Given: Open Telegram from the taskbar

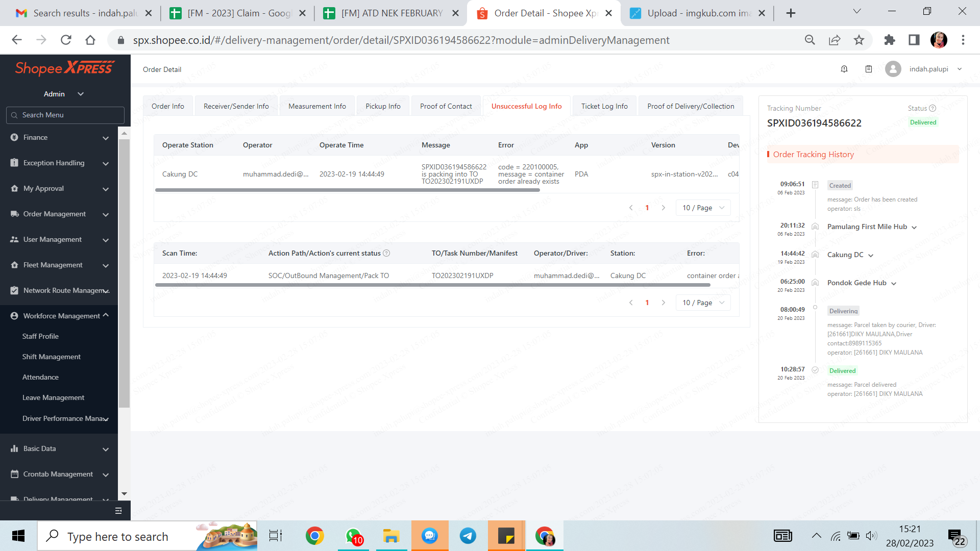Looking at the screenshot, I should point(468,536).
